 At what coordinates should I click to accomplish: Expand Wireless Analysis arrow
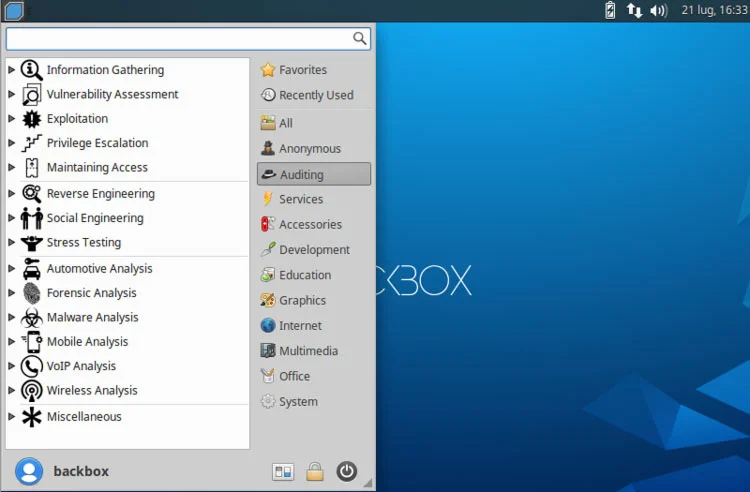[11, 391]
